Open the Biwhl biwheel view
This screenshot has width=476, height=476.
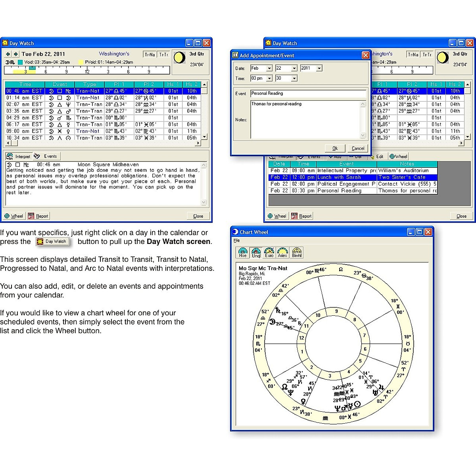pyautogui.click(x=296, y=252)
